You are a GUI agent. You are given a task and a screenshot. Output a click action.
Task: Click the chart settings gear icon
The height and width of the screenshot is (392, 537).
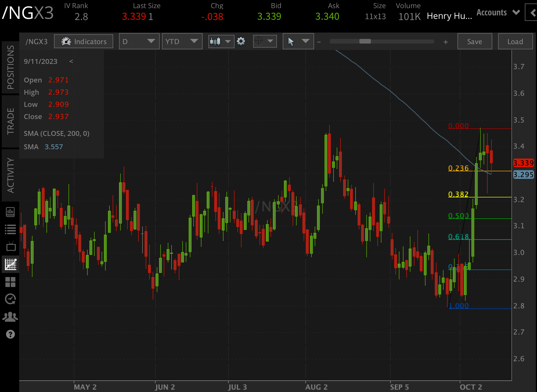coord(241,41)
